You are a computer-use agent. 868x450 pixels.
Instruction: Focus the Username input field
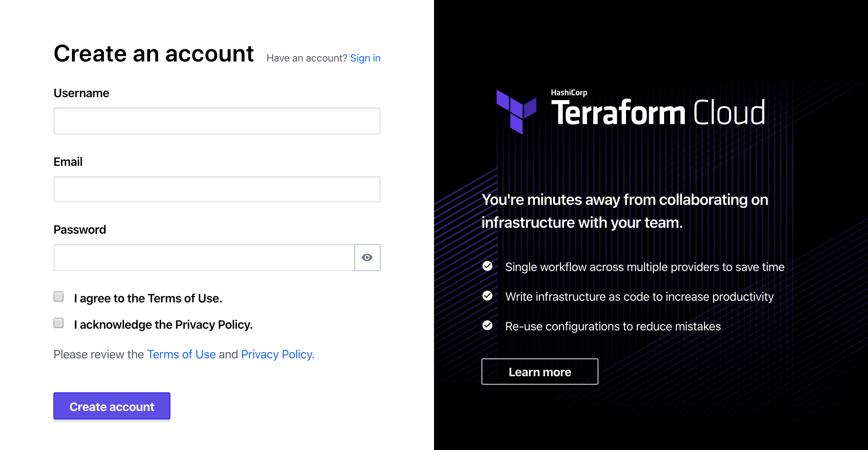[x=217, y=121]
